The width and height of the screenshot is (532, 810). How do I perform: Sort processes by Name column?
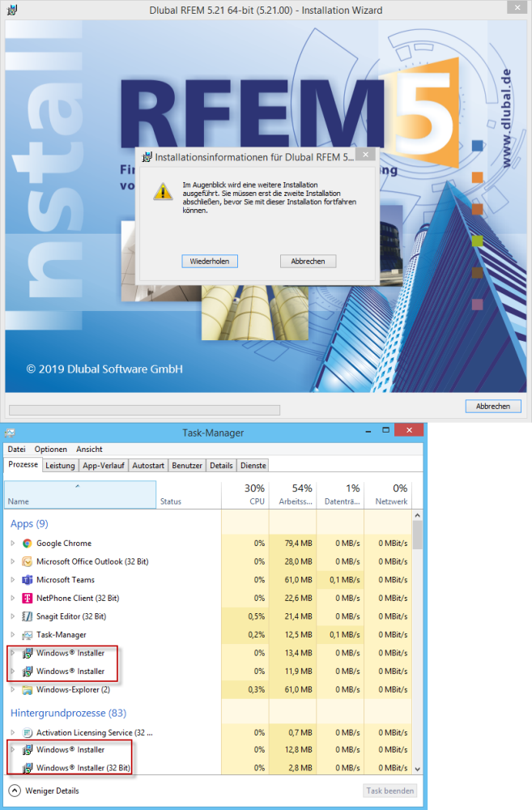80,495
